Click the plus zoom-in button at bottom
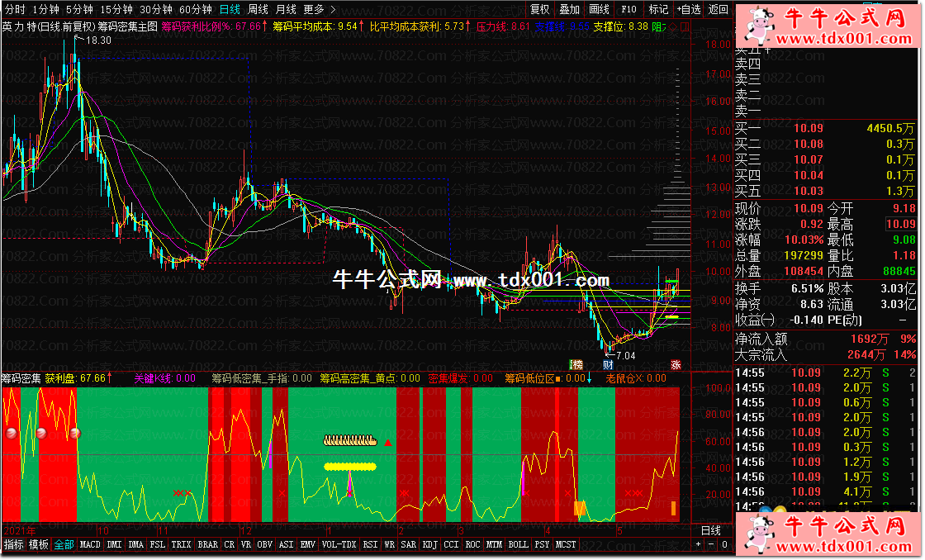This screenshot has height=560, width=925. pos(698,545)
